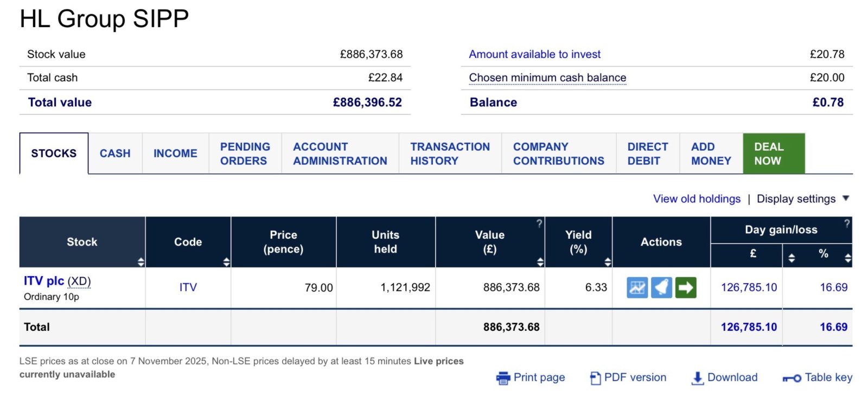The width and height of the screenshot is (868, 396).
Task: Click the help question mark on Value column
Action: pyautogui.click(x=539, y=223)
